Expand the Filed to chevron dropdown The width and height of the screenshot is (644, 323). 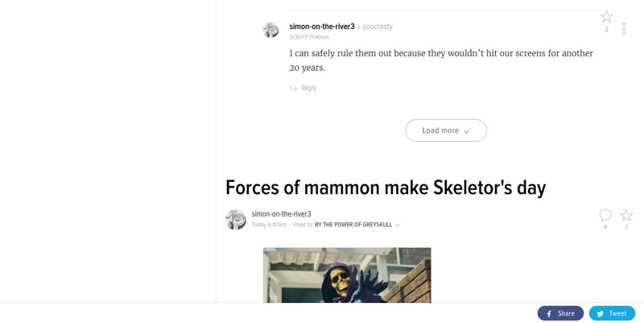coord(397,225)
